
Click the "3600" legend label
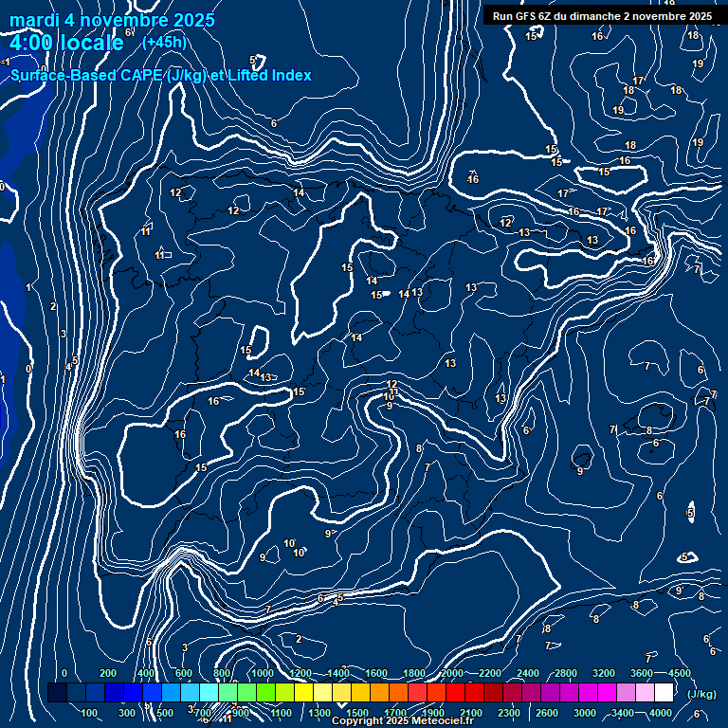[642, 673]
